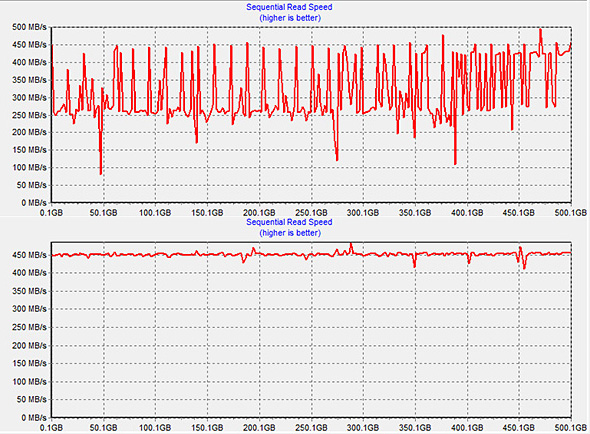Click the 0 MB/s label on the lower chart
The width and height of the screenshot is (590, 434).
pyautogui.click(x=34, y=418)
